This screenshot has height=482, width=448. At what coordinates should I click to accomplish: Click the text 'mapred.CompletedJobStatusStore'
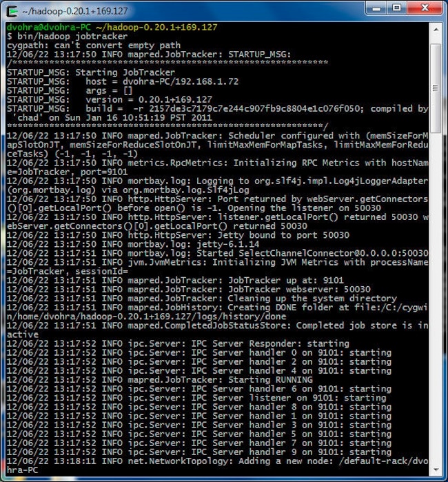[x=210, y=325]
